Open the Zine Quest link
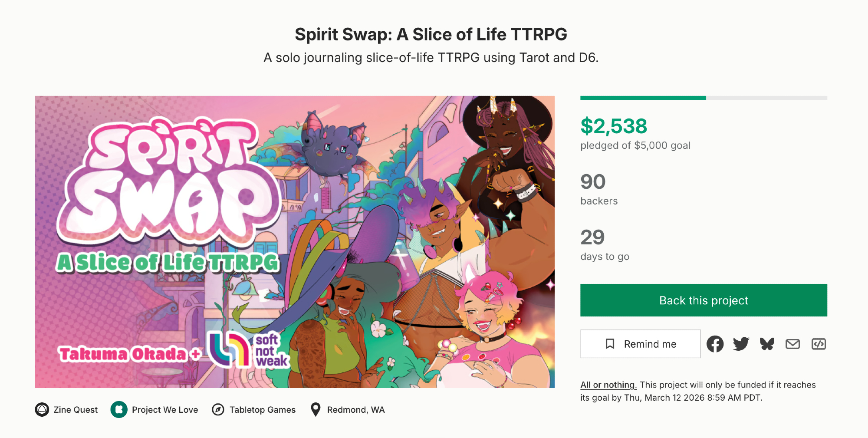Image resolution: width=868 pixels, height=438 pixels. (x=76, y=410)
